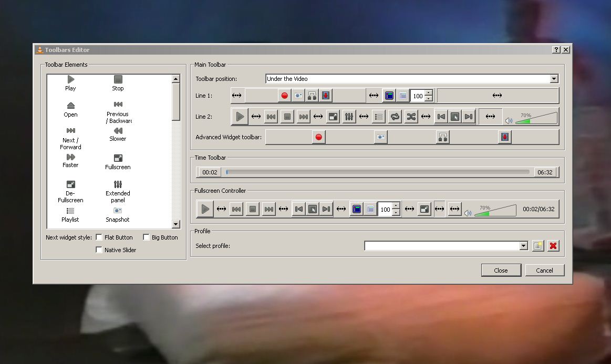Image resolution: width=611 pixels, height=364 pixels.
Task: Click the extended settings sliders icon on Line 2
Action: pos(348,116)
